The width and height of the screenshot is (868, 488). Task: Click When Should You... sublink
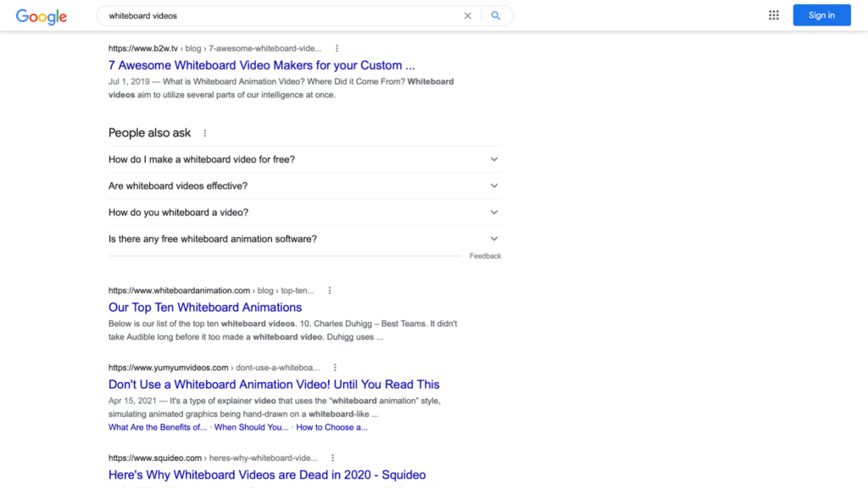click(x=251, y=427)
